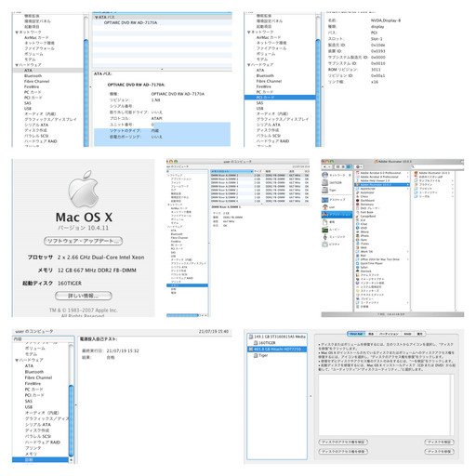Click the ソフトウェア・アップデート button
The height and width of the screenshot is (476, 476).
tap(83, 241)
